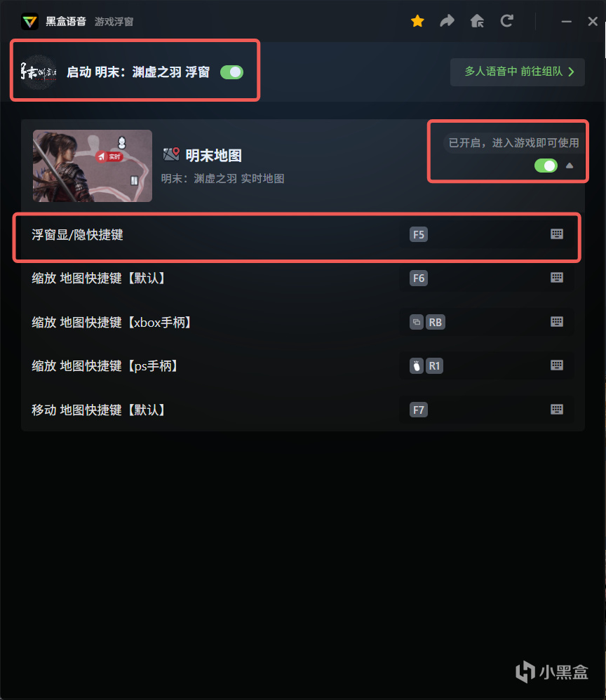Click keyboard icon for 移动 地图快捷键【默认】
This screenshot has width=606, height=700.
point(556,410)
